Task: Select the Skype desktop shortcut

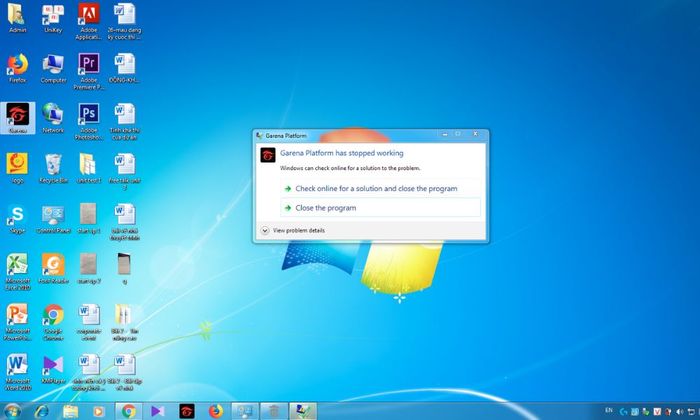Action: [17, 219]
